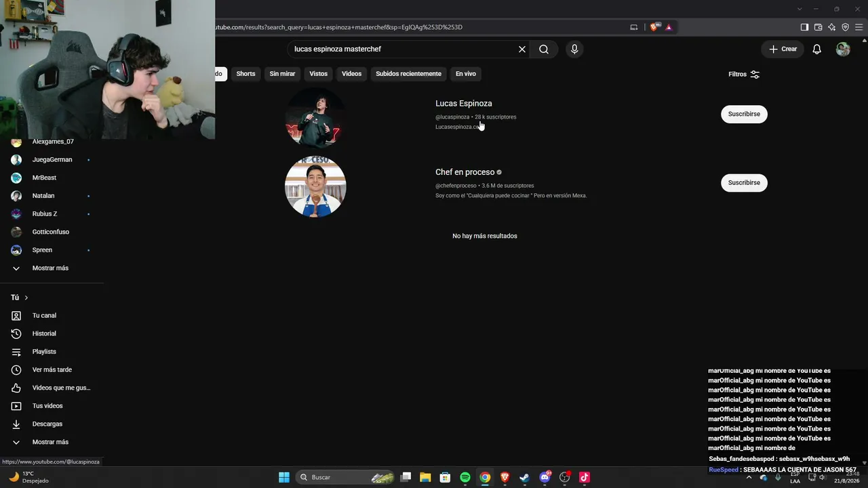The height and width of the screenshot is (488, 868).
Task: Toggle the browser sidebar panel icon
Action: [804, 27]
